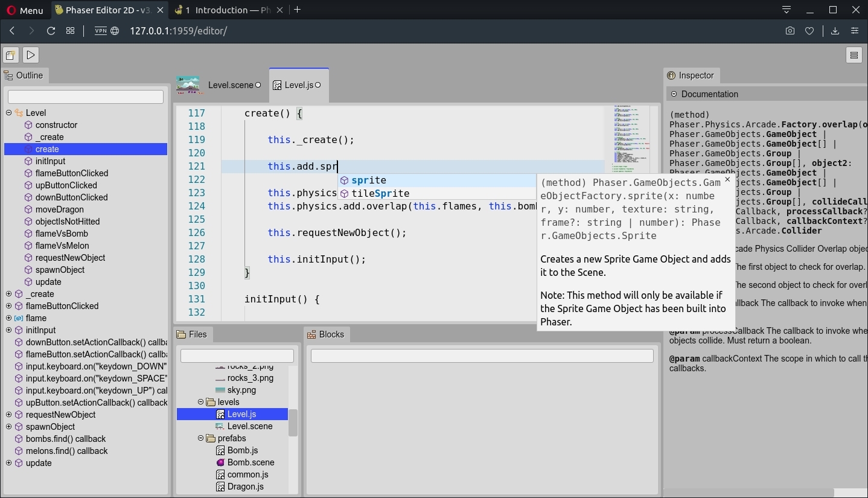The width and height of the screenshot is (868, 498).
Task: Open the editor hamburger menu top right
Action: [x=854, y=55]
